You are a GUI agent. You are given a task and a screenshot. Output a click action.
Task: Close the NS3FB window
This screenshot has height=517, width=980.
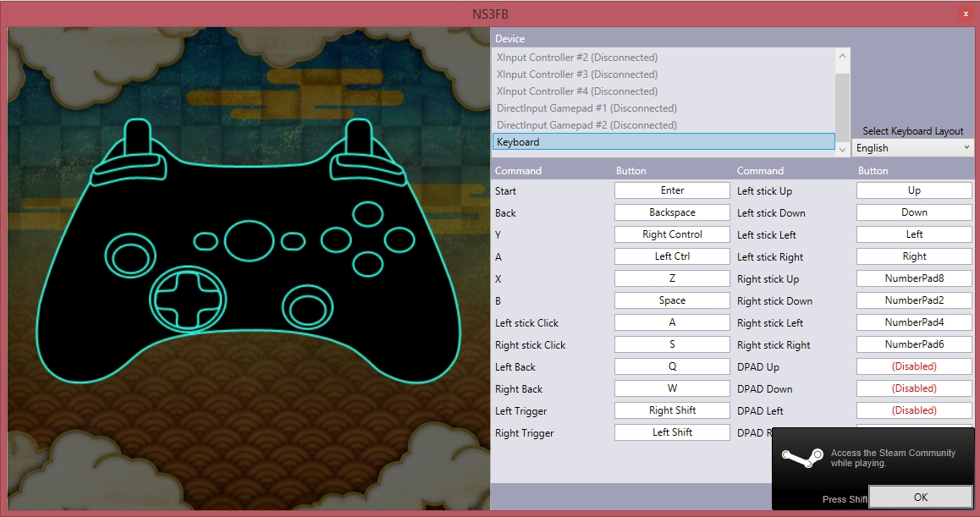point(966,14)
